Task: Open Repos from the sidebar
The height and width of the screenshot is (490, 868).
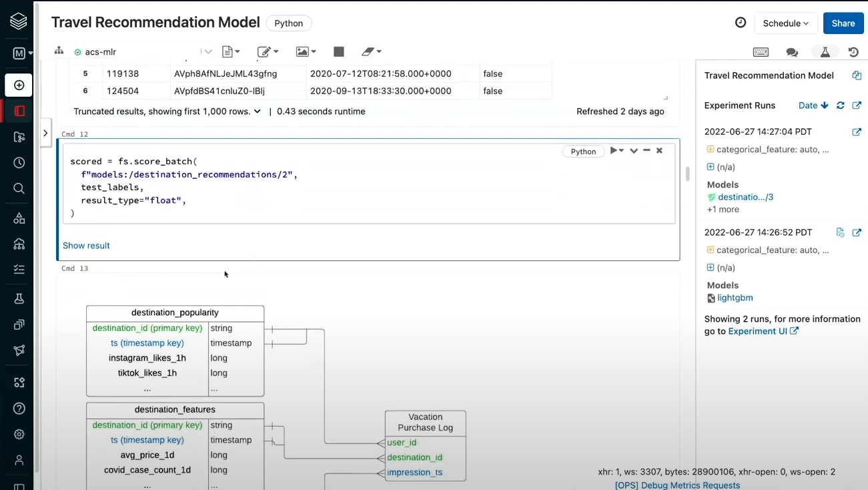Action: 19,137
